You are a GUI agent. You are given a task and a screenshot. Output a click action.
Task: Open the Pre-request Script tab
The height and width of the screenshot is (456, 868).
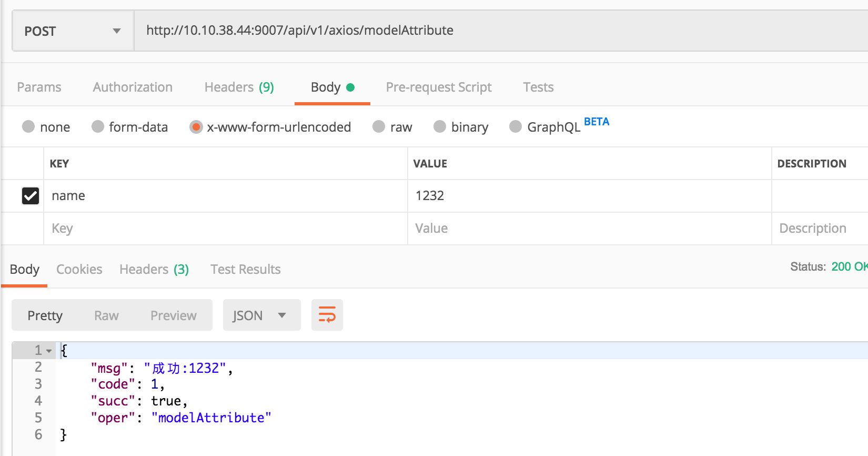coord(439,87)
